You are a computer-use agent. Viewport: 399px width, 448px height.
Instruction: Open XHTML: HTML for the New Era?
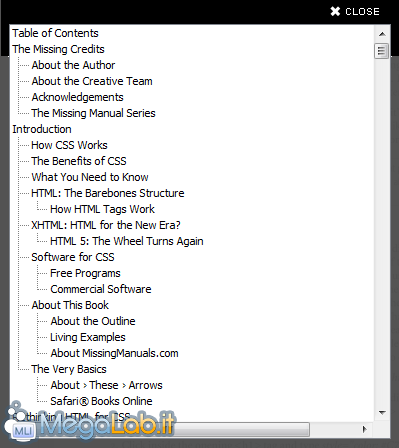106,225
